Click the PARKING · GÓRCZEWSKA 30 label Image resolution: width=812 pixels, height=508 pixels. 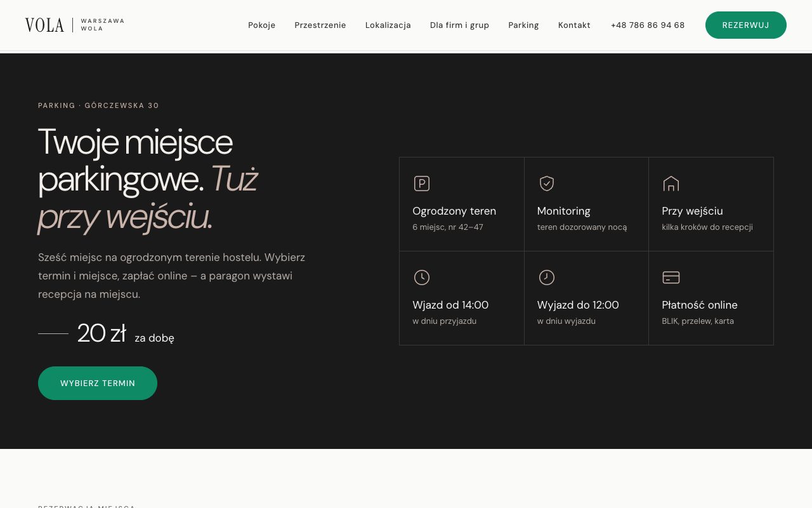98,105
